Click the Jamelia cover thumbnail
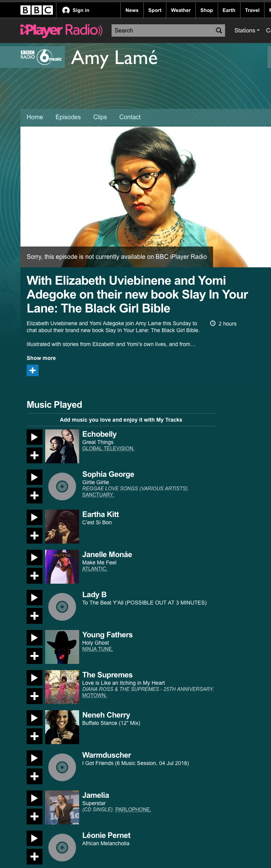The height and width of the screenshot is (868, 271). click(62, 807)
